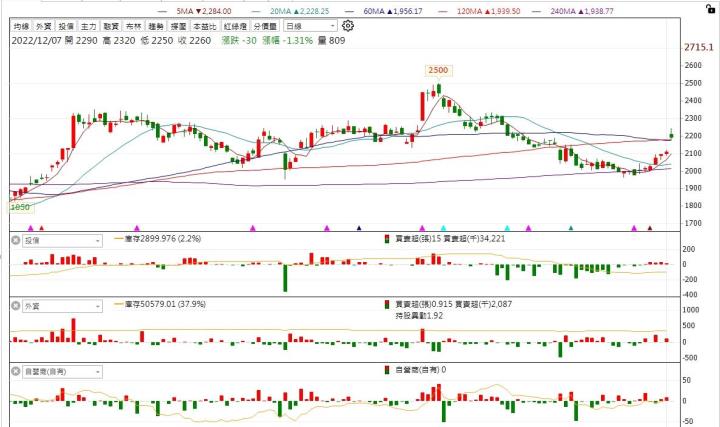The width and height of the screenshot is (720, 427).
Task: Toggle the 布林 Bollinger band button
Action: tap(133, 26)
